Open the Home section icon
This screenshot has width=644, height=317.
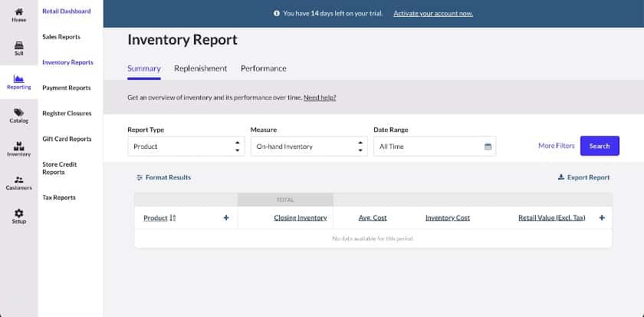pyautogui.click(x=19, y=12)
